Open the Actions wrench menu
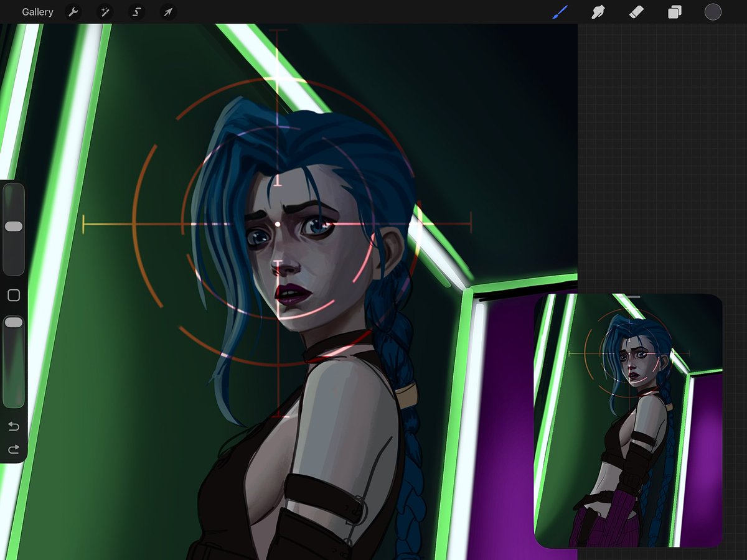 click(x=73, y=12)
